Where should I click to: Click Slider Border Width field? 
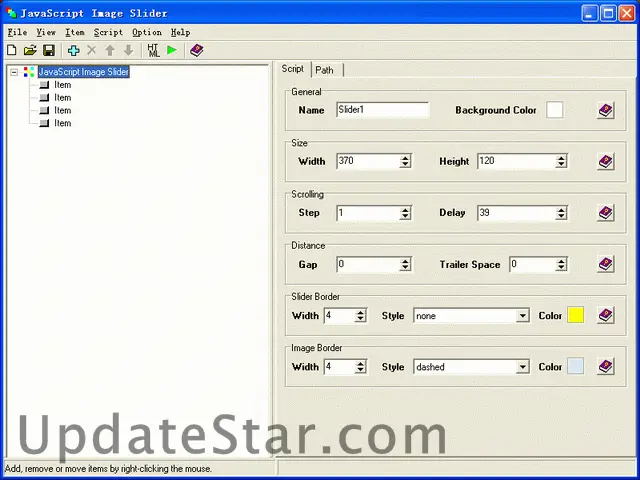point(339,315)
